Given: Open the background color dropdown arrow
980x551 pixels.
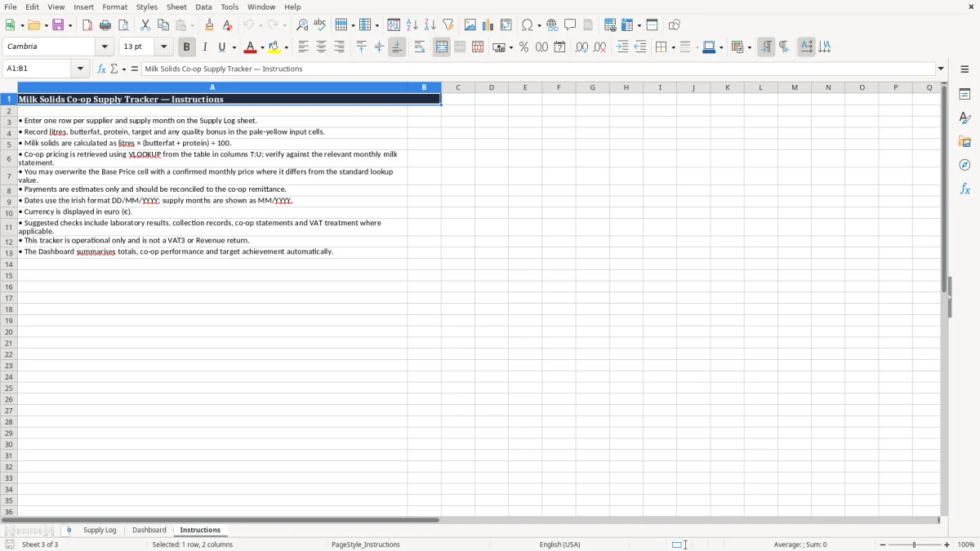Looking at the screenshot, I should 286,47.
